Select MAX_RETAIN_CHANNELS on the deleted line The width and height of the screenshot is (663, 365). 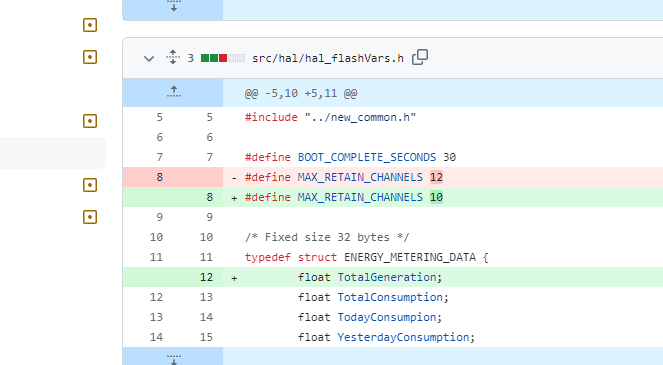click(360, 177)
